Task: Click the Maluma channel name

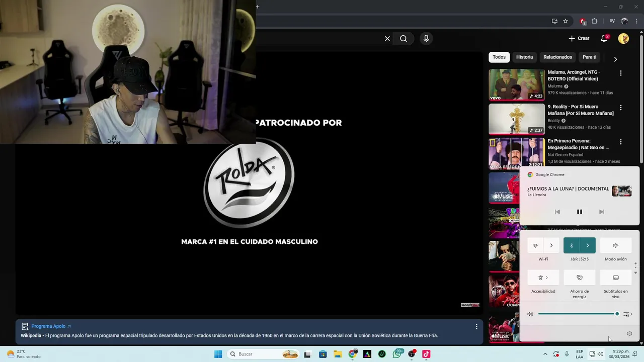Action: pos(555,86)
